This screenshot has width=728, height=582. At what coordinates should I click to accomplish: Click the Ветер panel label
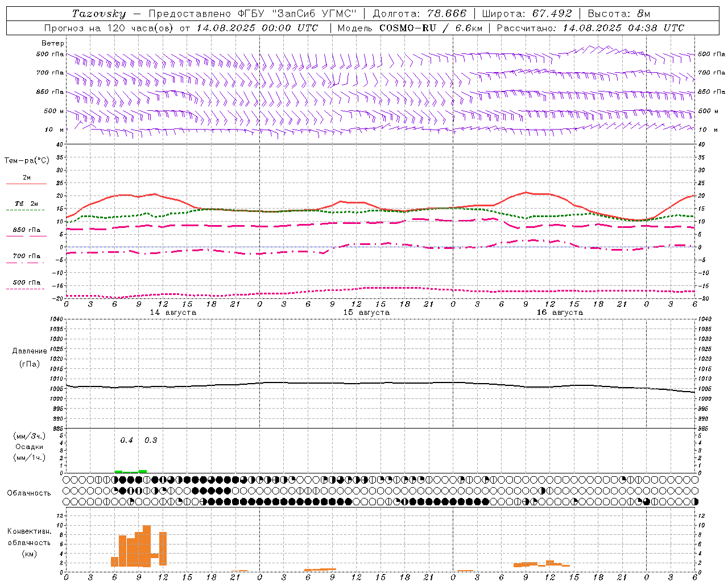pyautogui.click(x=53, y=43)
